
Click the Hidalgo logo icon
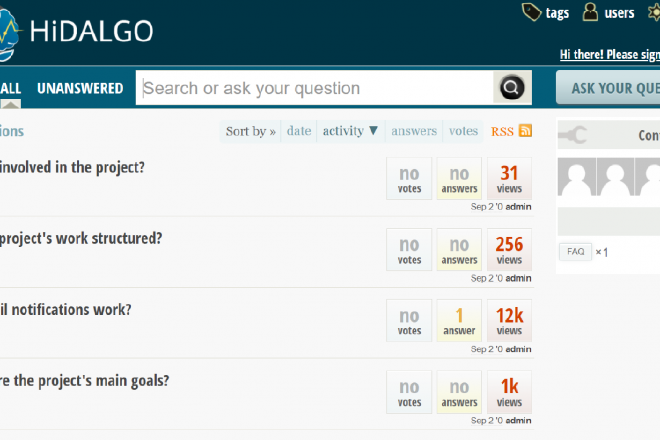pyautogui.click(x=10, y=32)
